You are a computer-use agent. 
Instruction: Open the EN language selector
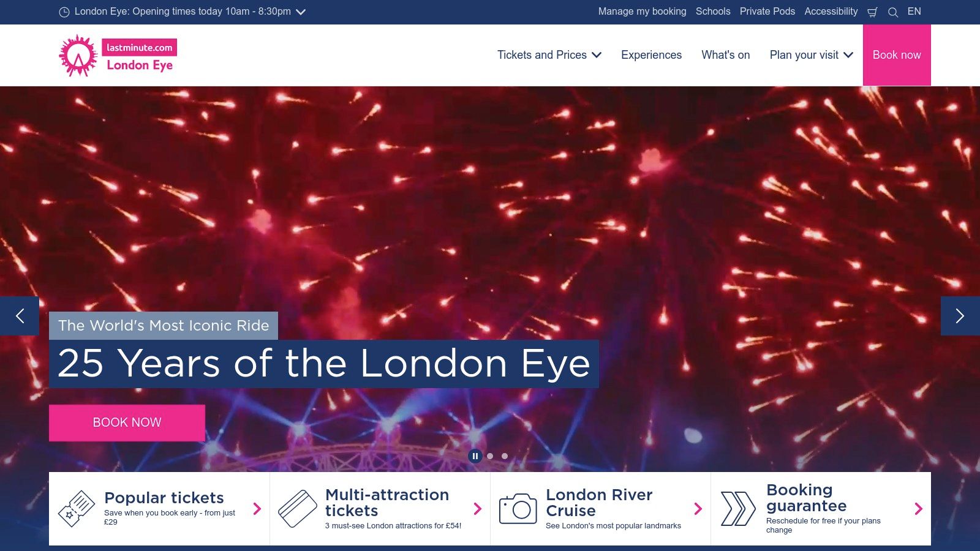coord(914,12)
